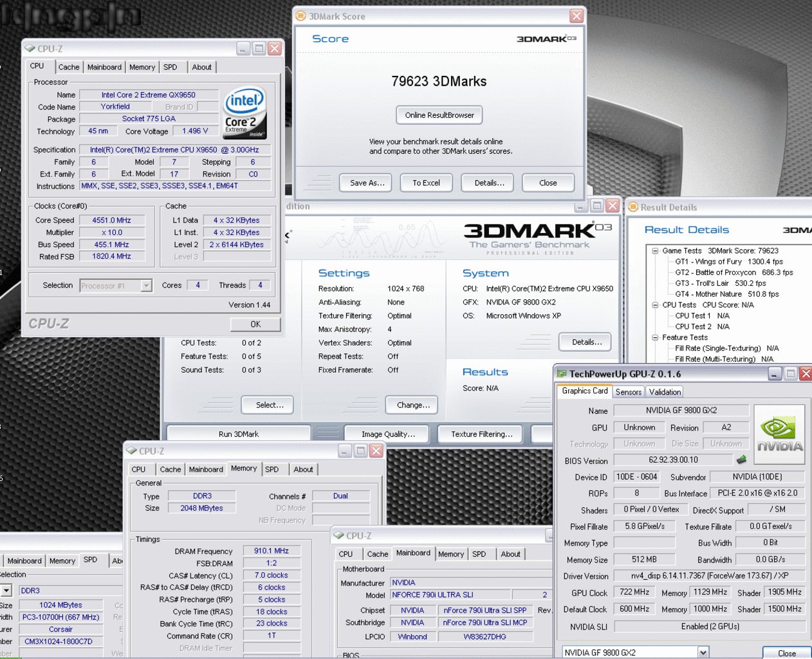Screen dimensions: 812x659
Task: Click the Core Voltage value 1.496 V
Action: click(x=195, y=131)
